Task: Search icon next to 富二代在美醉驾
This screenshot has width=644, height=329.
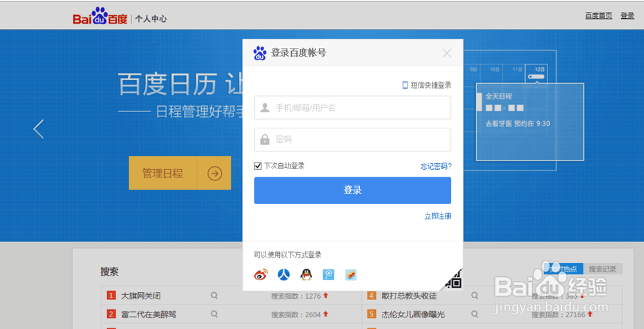Action: (214, 314)
